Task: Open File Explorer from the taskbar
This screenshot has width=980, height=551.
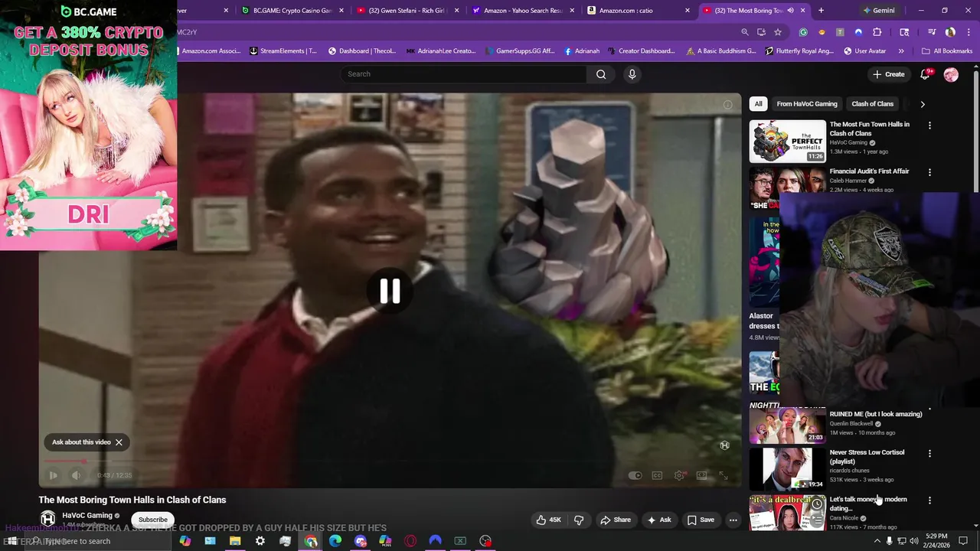Action: [235, 541]
